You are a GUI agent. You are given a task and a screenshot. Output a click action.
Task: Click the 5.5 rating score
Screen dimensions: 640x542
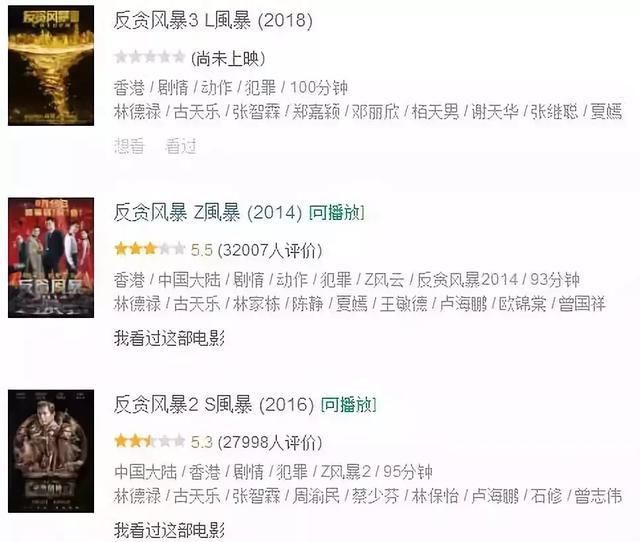tap(202, 250)
